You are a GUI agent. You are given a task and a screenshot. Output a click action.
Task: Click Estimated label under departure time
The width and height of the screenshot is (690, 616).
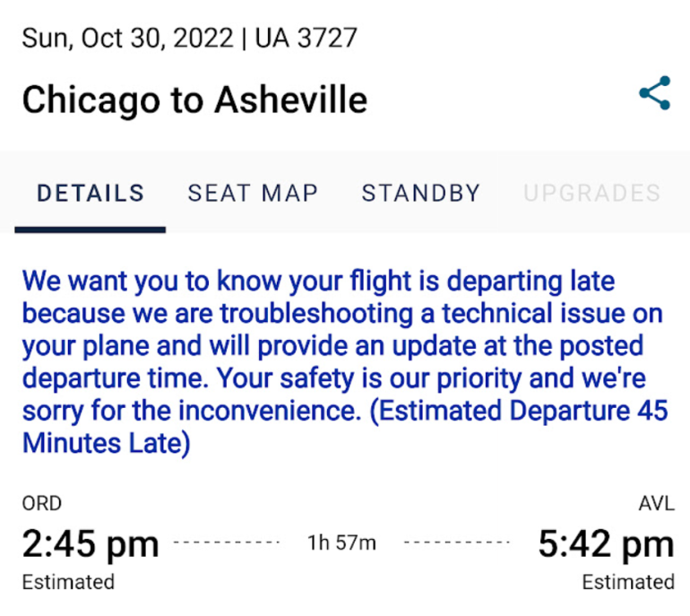pyautogui.click(x=68, y=582)
